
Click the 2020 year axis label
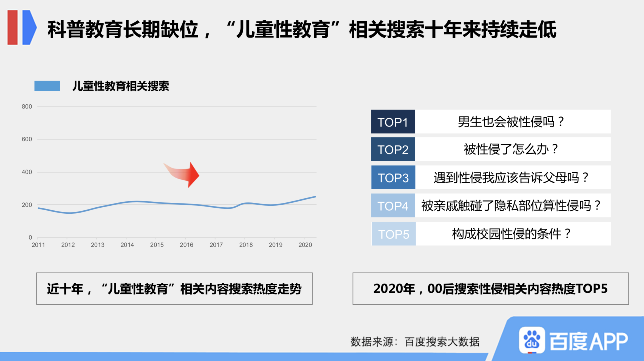pyautogui.click(x=305, y=245)
